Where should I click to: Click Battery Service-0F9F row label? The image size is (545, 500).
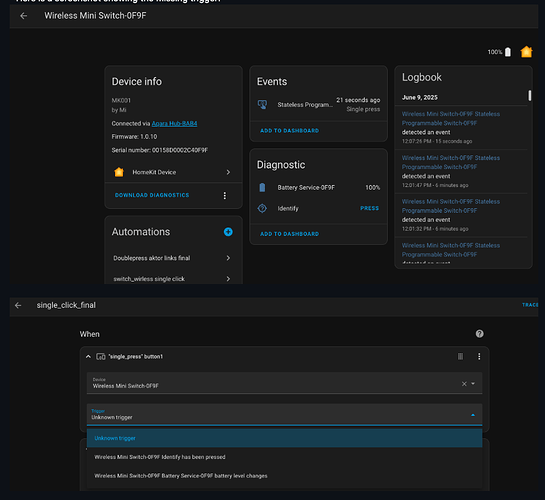[x=306, y=188]
